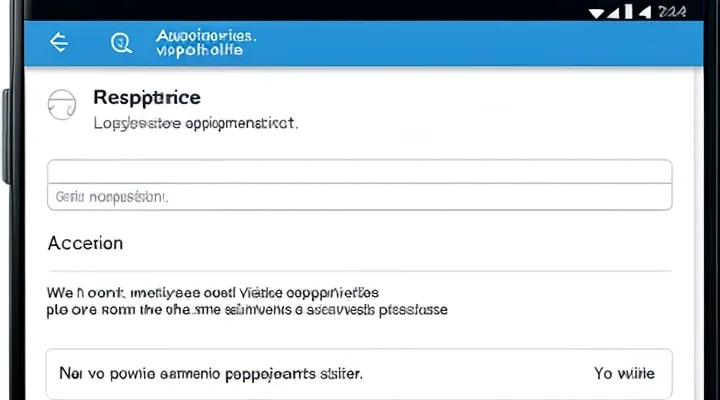The image size is (720, 400).
Task: Tap the back arrow in header
Action: tap(59, 42)
